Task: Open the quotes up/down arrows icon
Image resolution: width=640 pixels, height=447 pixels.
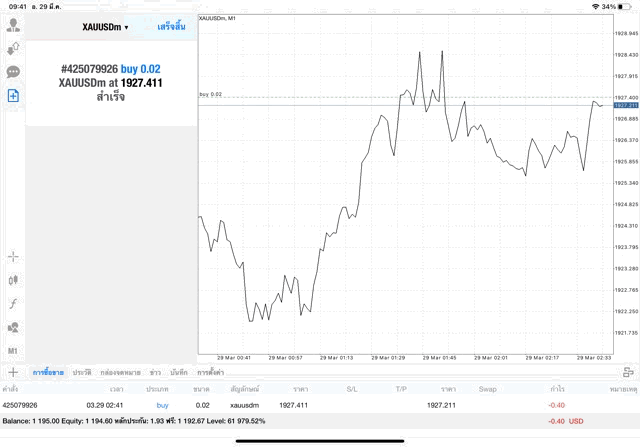Action: click(x=13, y=48)
